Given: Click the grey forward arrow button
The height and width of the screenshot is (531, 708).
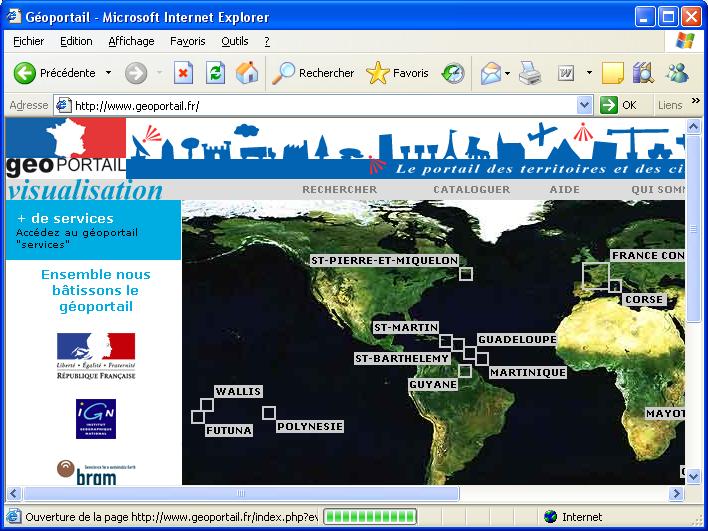Looking at the screenshot, I should pyautogui.click(x=136, y=73).
